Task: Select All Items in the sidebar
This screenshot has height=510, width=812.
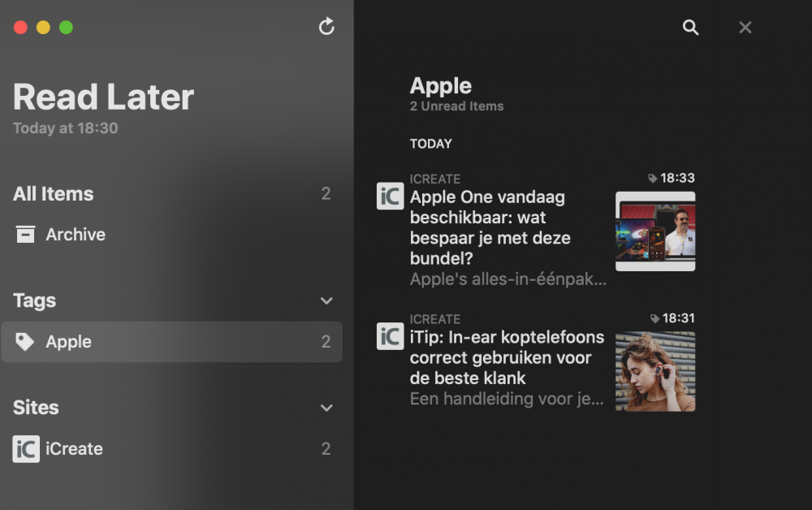Action: pos(54,194)
